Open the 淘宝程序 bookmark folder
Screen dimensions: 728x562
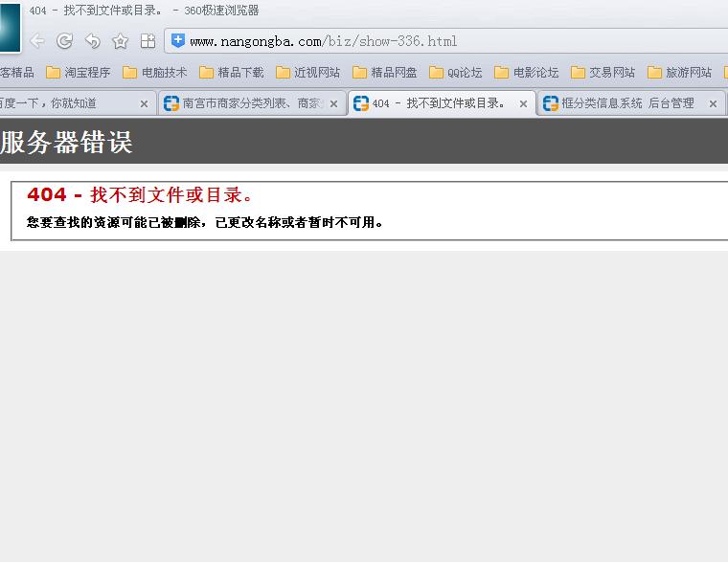click(x=79, y=73)
